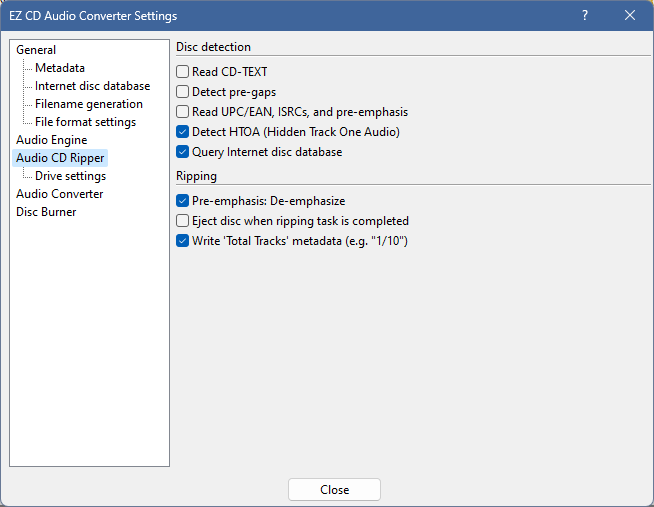Open Internet disc database settings

click(x=92, y=86)
